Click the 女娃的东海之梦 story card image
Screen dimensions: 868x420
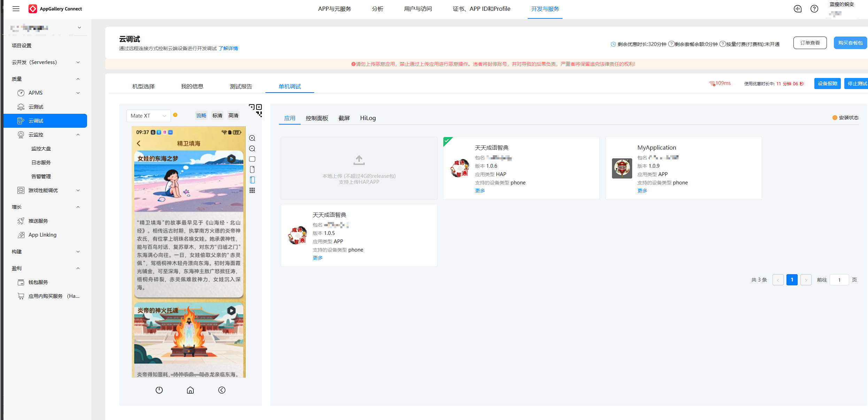(188, 181)
